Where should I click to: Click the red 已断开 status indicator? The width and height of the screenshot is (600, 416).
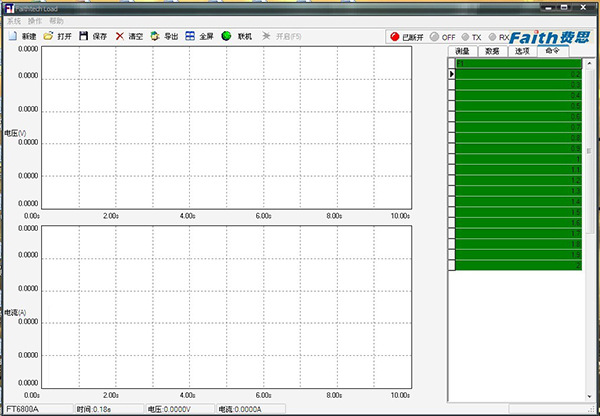coord(394,37)
